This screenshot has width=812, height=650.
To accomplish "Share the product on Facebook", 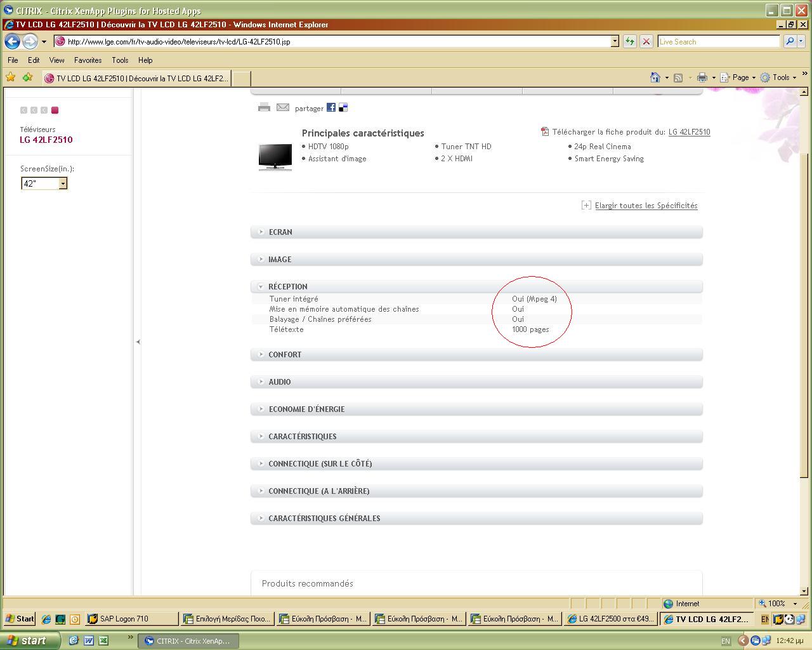I will coord(331,107).
